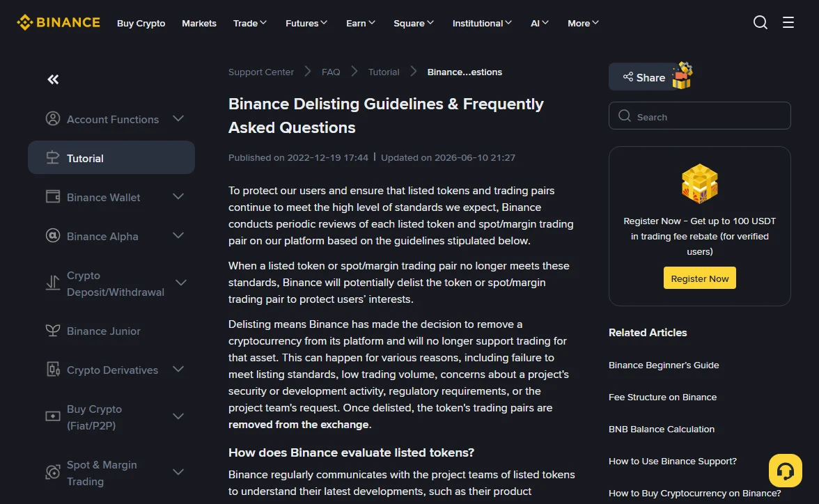The width and height of the screenshot is (819, 504).
Task: Click the Account Functions user icon
Action: (53, 118)
